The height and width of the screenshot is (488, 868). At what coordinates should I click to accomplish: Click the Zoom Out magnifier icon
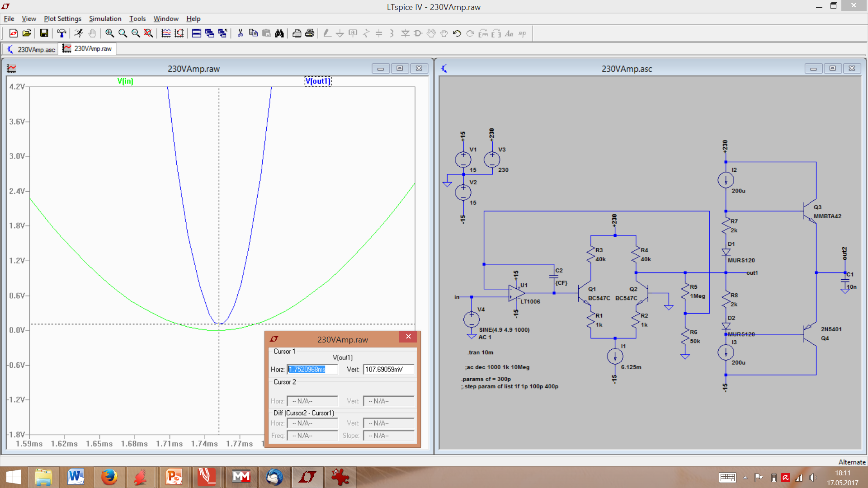coord(136,33)
